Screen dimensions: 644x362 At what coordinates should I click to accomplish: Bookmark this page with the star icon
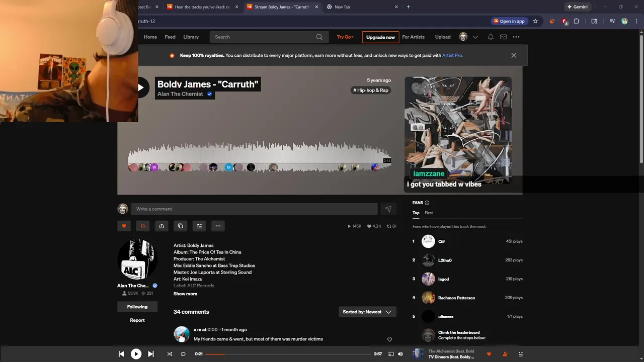tap(535, 21)
